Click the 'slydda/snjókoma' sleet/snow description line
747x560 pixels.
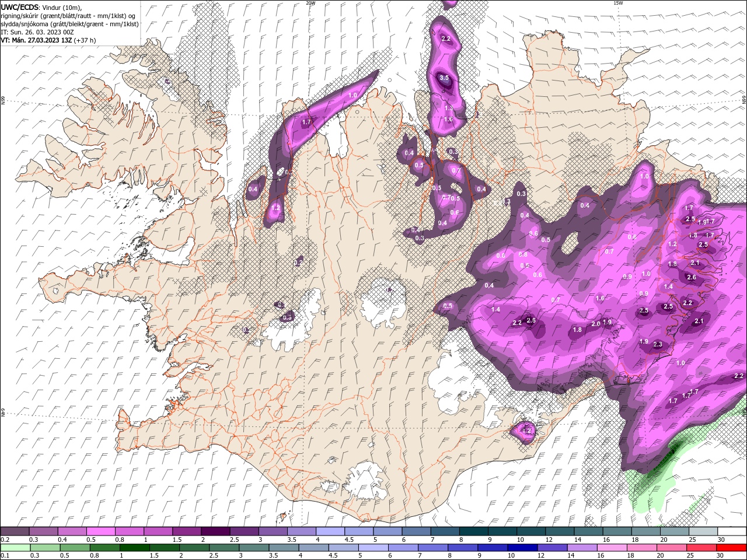point(69,24)
